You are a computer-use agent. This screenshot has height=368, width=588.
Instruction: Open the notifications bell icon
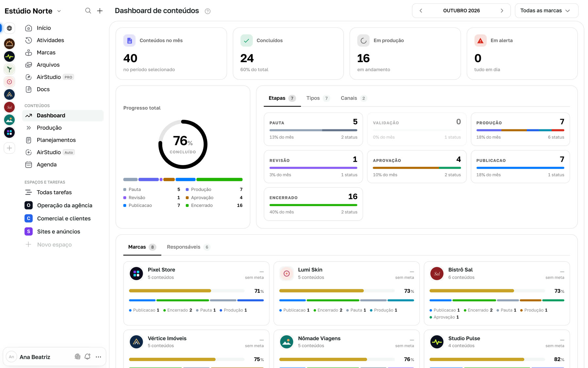88,357
